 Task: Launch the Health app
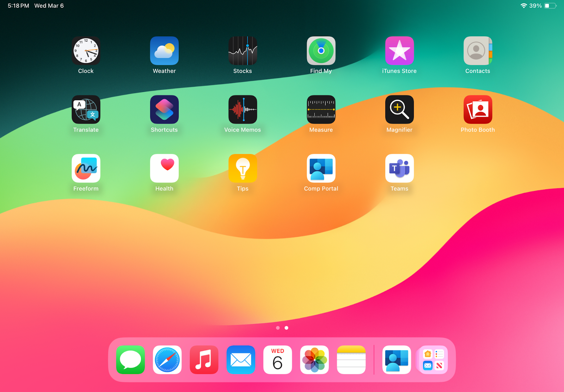tap(164, 169)
